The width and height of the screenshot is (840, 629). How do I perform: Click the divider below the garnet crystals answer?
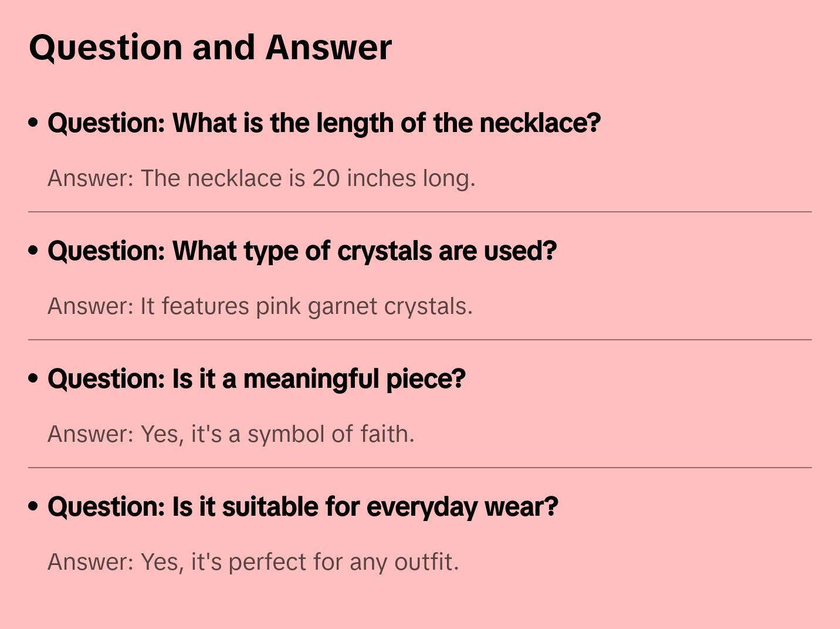(x=420, y=340)
